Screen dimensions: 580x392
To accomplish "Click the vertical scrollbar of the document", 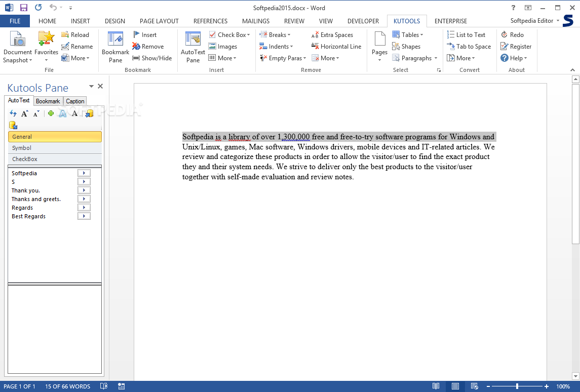I will [x=575, y=164].
